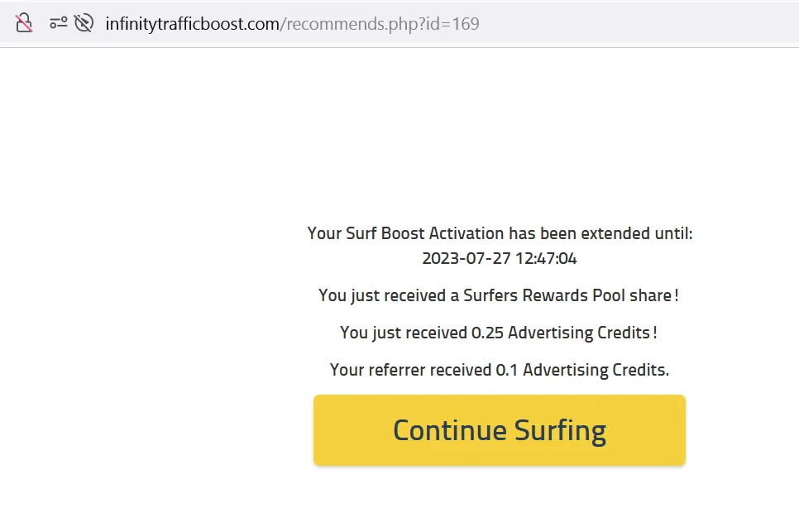
Task: Click the Surfers Rewards Pool share message
Action: pos(499,295)
